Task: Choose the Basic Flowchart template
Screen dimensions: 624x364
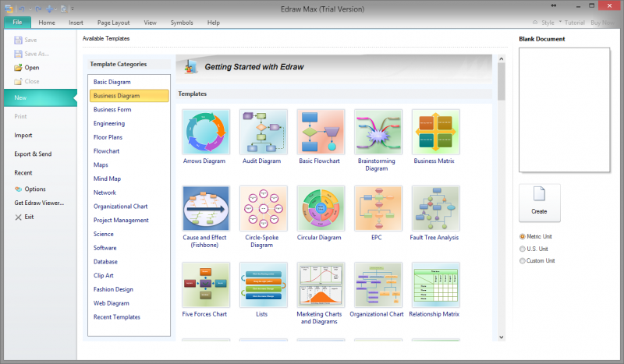Action: click(x=321, y=132)
